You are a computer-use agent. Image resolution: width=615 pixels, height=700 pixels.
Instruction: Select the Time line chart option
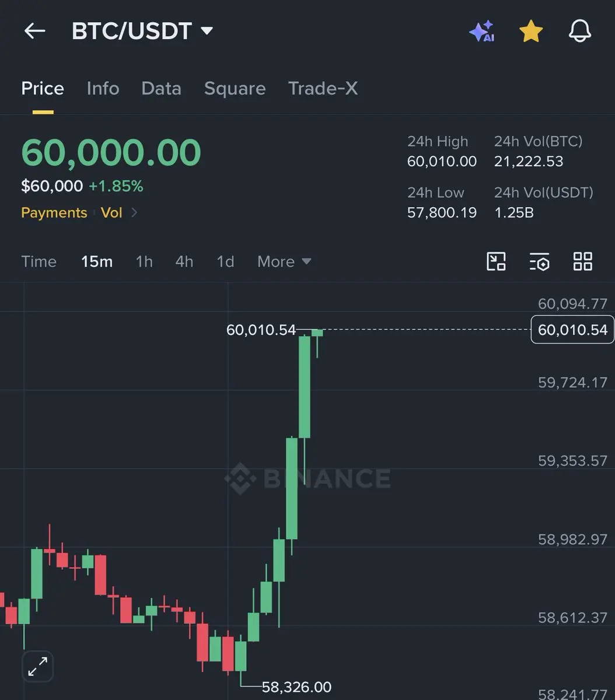(39, 261)
